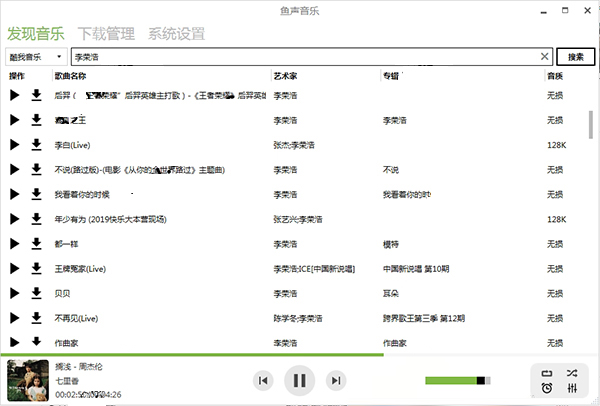Switch to 发现音乐 tab

36,34
